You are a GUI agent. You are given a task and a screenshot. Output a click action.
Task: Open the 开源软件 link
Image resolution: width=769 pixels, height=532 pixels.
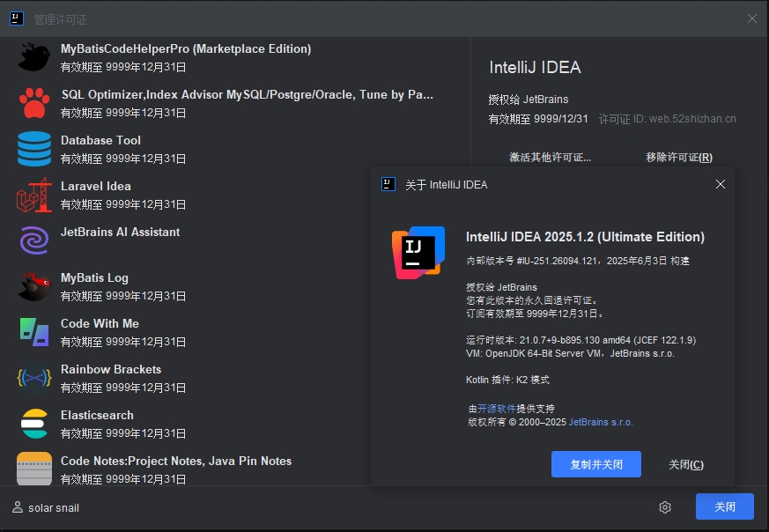pyautogui.click(x=496, y=409)
